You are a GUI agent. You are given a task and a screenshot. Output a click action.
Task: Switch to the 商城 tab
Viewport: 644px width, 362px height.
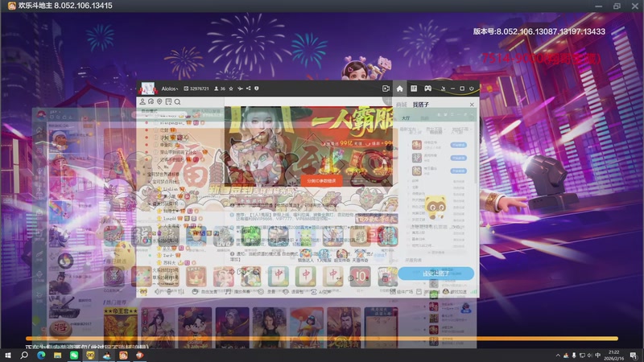(x=401, y=105)
